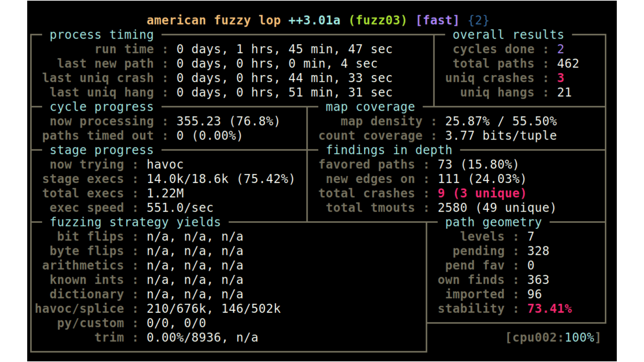644x362 pixels.
Task: Select the 'overall results' section heading
Action: (x=508, y=35)
